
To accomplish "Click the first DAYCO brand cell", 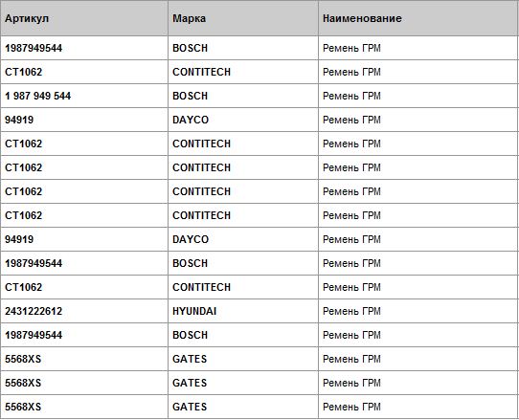I will coord(191,120).
